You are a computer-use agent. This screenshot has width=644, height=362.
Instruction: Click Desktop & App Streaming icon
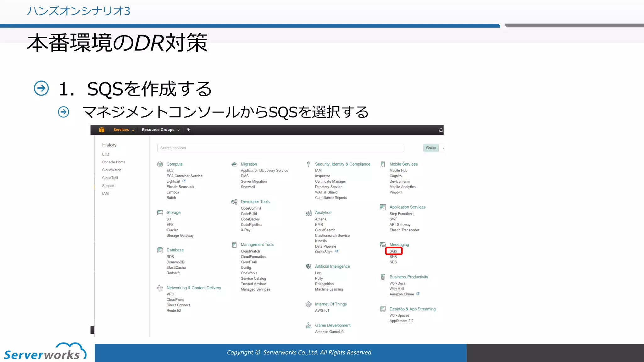tap(383, 309)
